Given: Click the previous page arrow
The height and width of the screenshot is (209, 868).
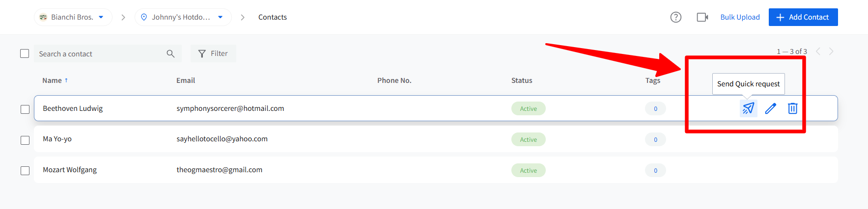Looking at the screenshot, I should [x=818, y=52].
